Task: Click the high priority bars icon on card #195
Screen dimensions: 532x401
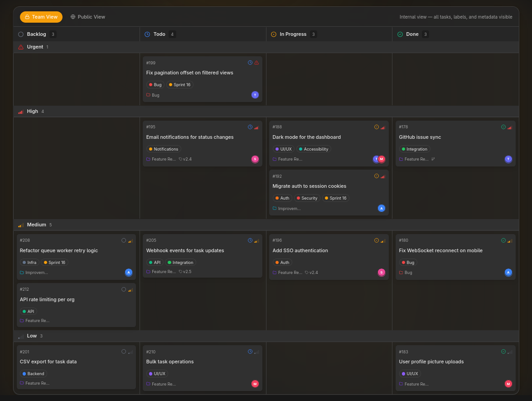Action: (256, 127)
